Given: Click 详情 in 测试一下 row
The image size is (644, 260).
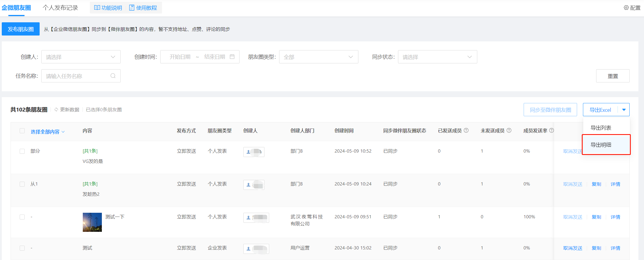Looking at the screenshot, I should click(616, 217).
